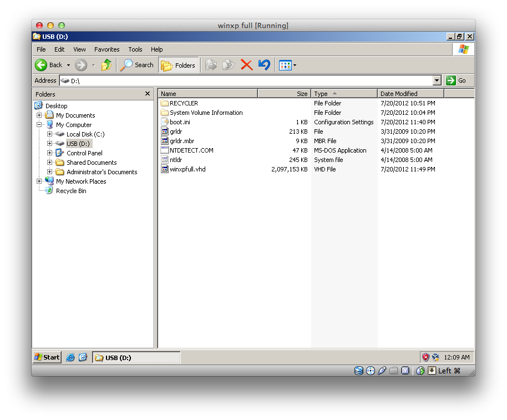The image size is (507, 420).
Task: Open the Views dropdown arrow
Action: click(x=295, y=65)
